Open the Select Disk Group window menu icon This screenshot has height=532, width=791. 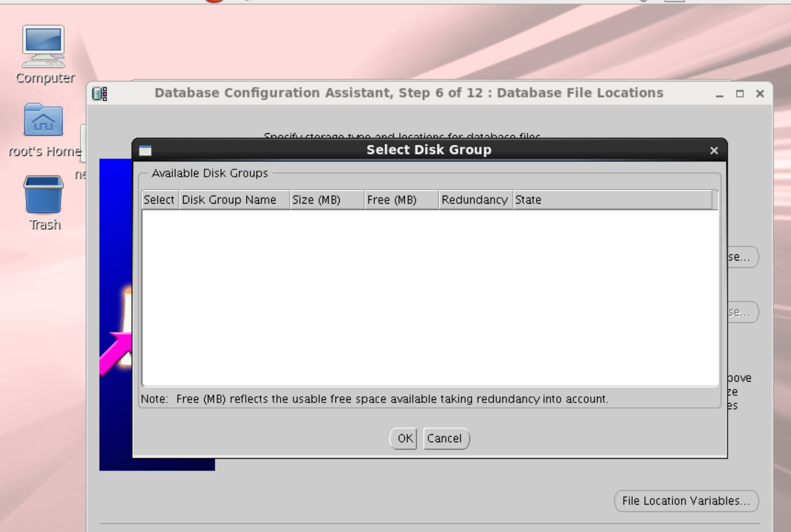145,150
